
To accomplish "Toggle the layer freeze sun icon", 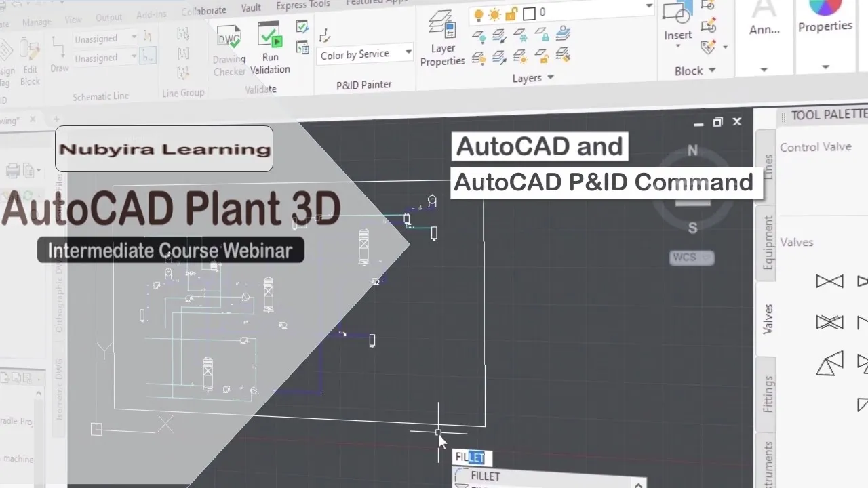I will pyautogui.click(x=495, y=14).
